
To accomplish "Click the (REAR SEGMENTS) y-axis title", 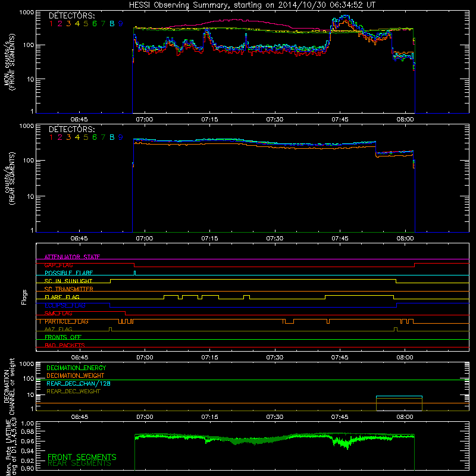I will [12, 178].
